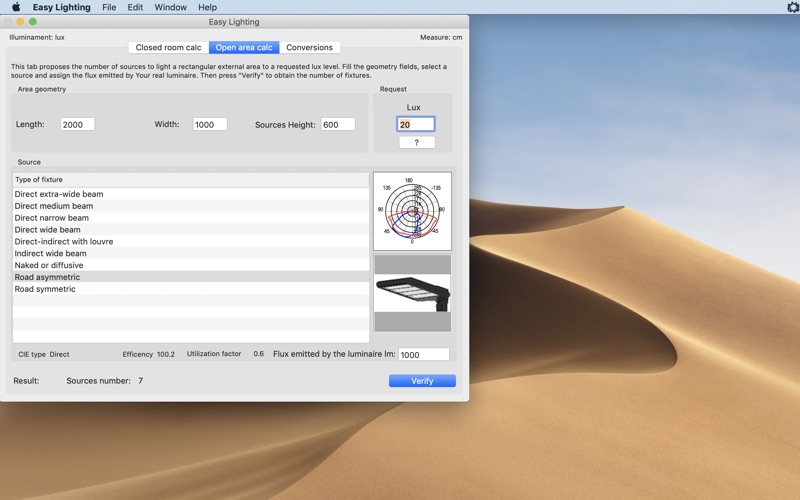Open the Help menu
800x500 pixels.
coord(207,7)
